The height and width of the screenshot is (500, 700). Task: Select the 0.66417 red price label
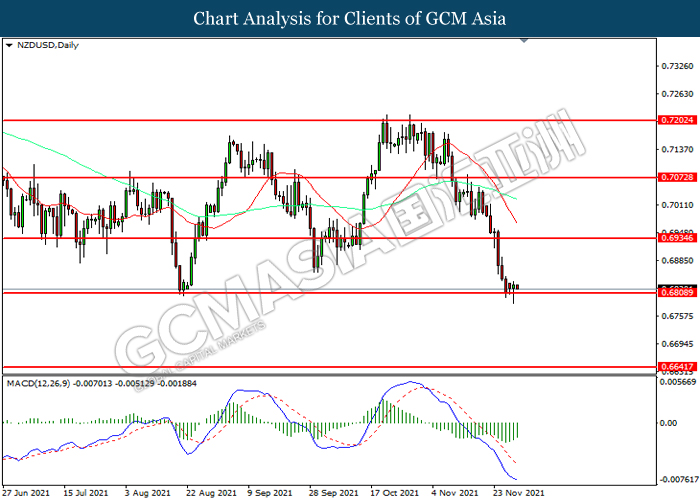tap(677, 367)
